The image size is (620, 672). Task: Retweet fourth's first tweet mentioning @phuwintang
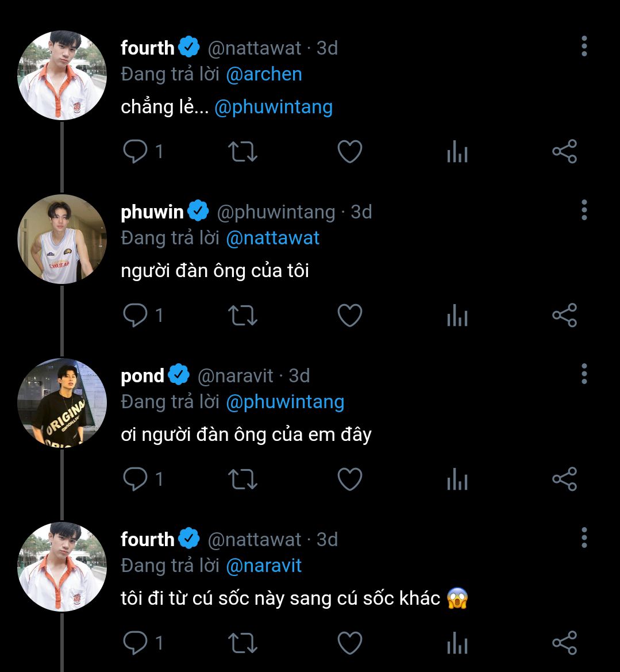click(x=242, y=152)
